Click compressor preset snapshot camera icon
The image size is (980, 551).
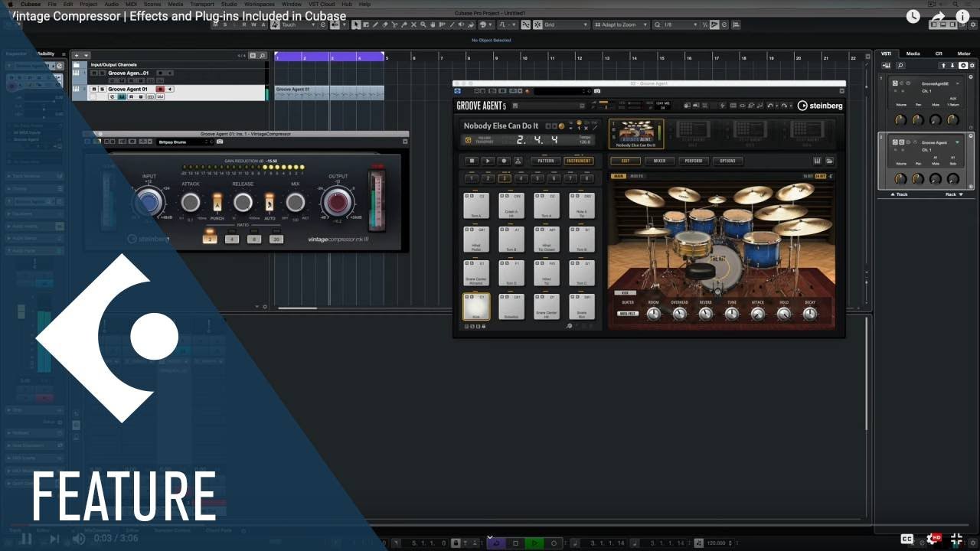[x=220, y=142]
